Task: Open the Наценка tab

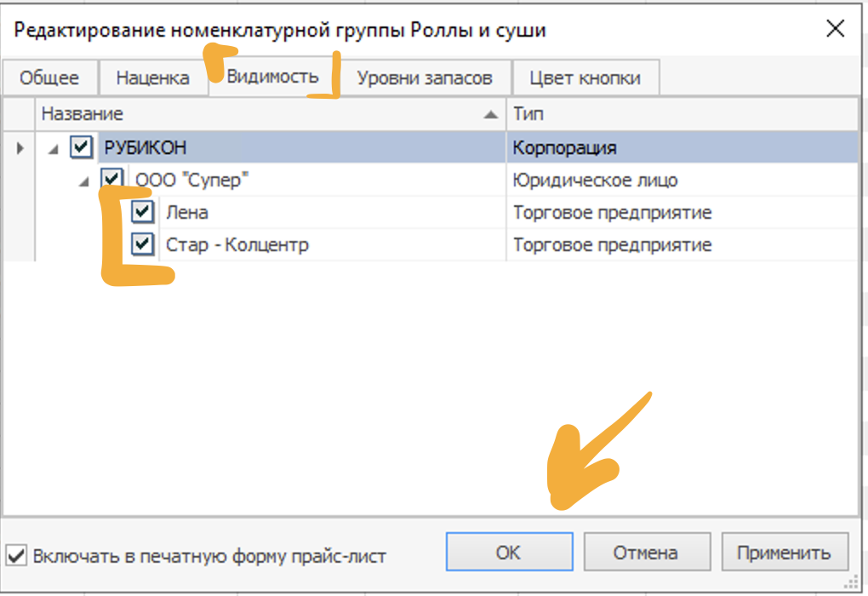Action: pos(152,78)
